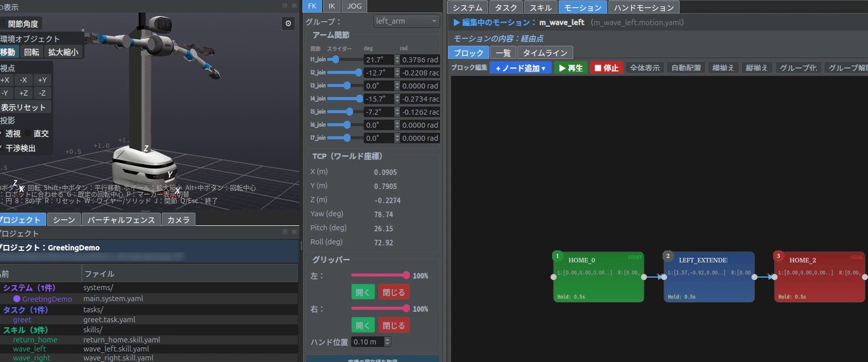This screenshot has width=868, height=362.
Task: Adjust ハンド位置 0.10 m spinner
Action: [387, 342]
